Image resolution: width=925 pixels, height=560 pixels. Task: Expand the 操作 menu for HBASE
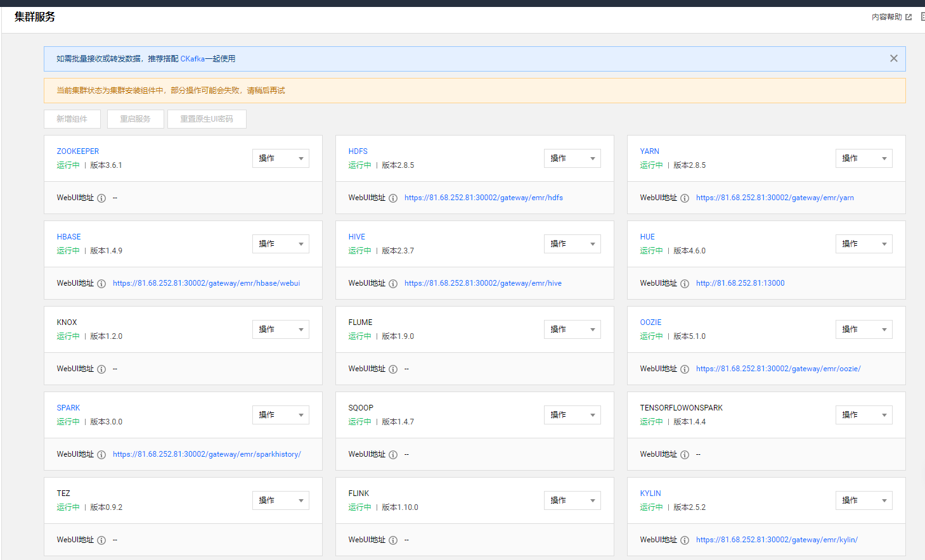(x=281, y=244)
